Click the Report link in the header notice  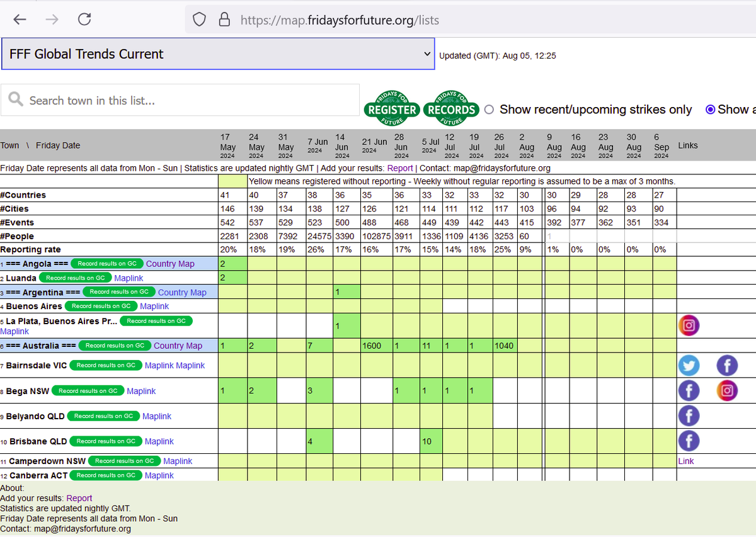400,168
